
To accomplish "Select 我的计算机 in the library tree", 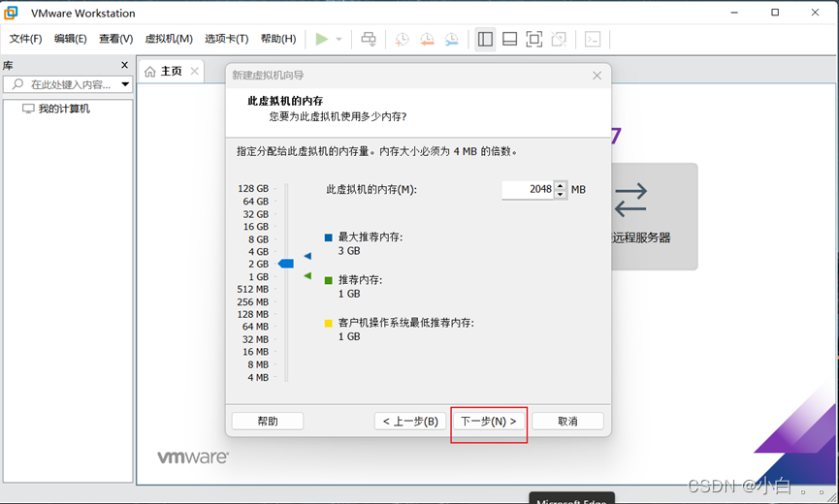I will click(64, 109).
